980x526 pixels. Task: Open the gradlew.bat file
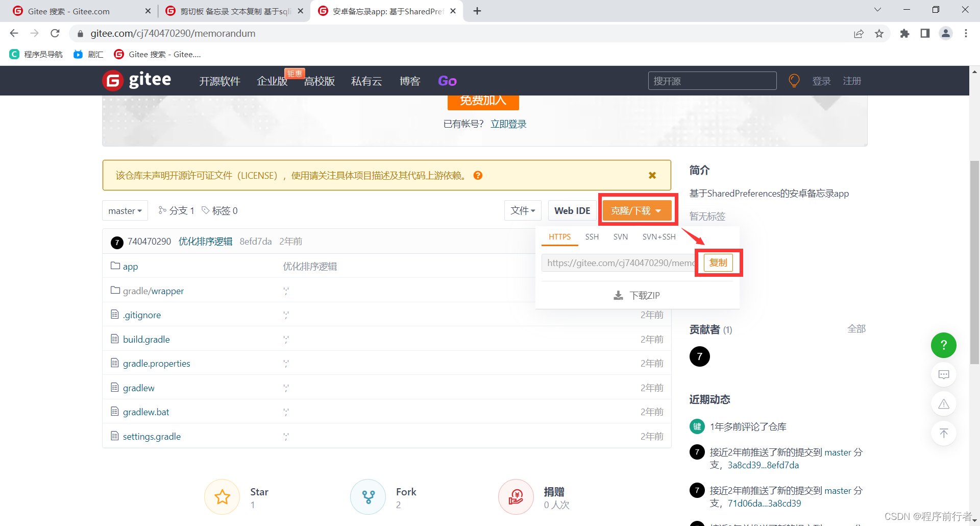[146, 412]
